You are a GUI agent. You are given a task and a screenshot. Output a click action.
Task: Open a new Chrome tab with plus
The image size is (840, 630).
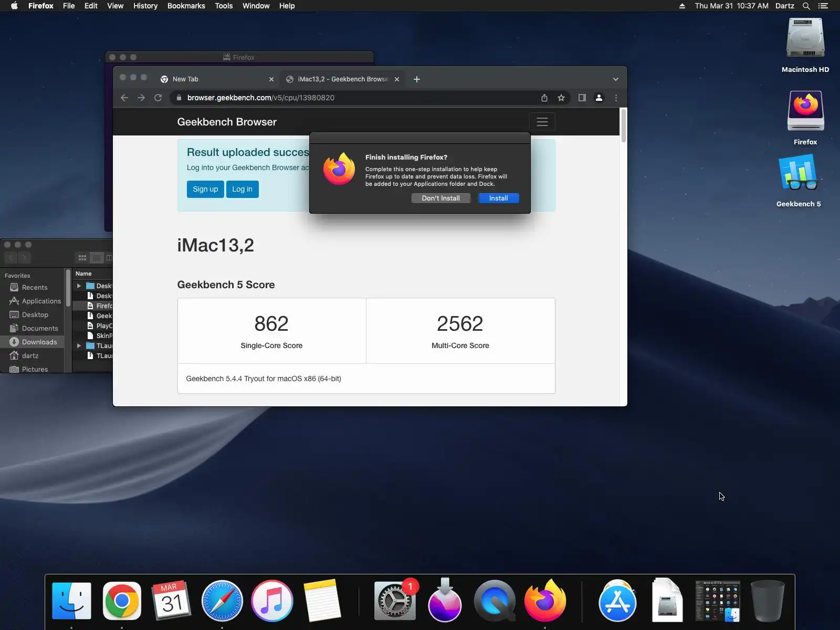(417, 79)
